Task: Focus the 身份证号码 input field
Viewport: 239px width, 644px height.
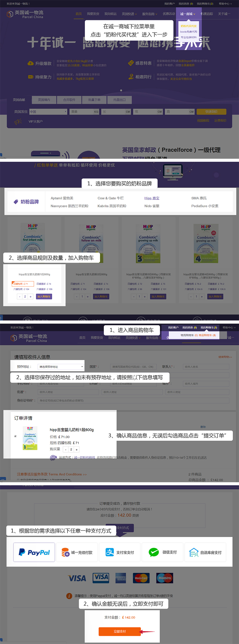Action: point(133,400)
